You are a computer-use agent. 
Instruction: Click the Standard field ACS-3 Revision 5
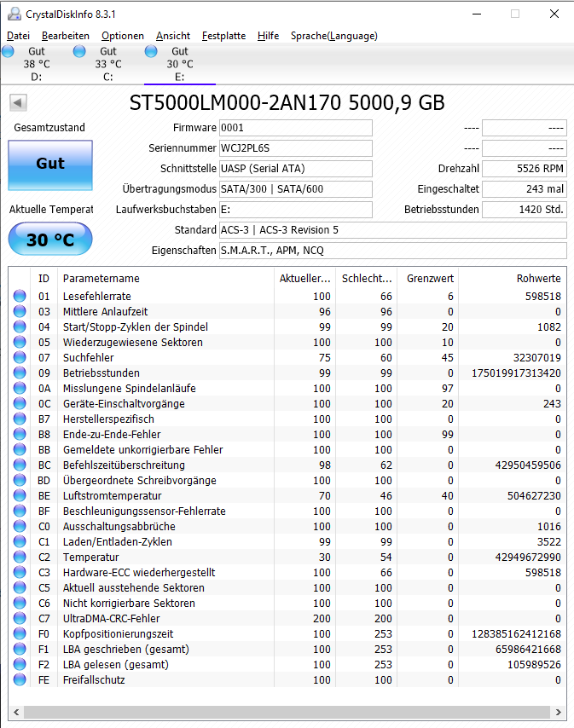[393, 230]
